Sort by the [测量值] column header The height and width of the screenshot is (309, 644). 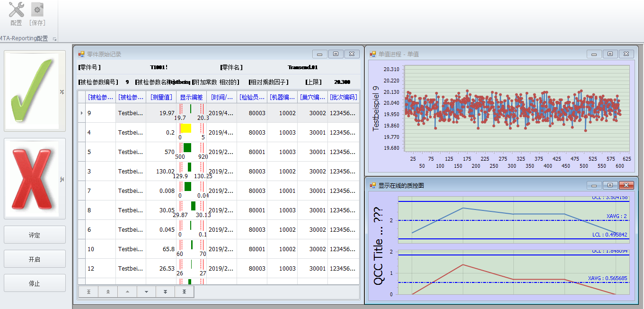click(161, 97)
